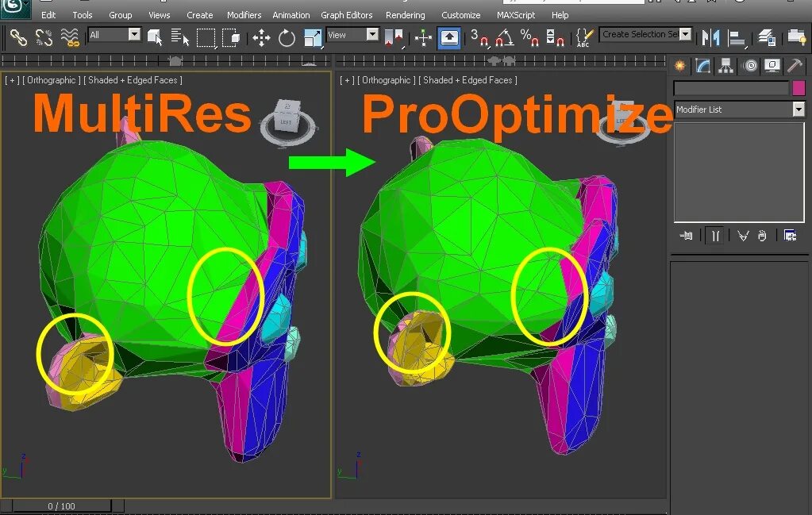Open the Select by Name dialog

[x=179, y=37]
